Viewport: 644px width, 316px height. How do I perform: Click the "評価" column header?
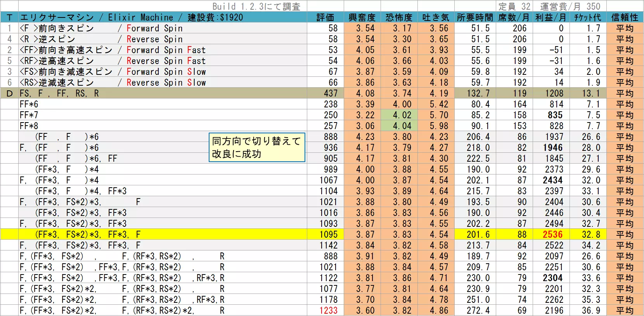pyautogui.click(x=325, y=17)
